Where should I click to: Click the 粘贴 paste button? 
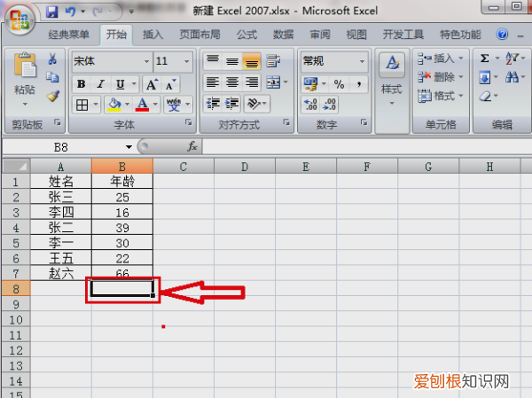click(x=25, y=78)
